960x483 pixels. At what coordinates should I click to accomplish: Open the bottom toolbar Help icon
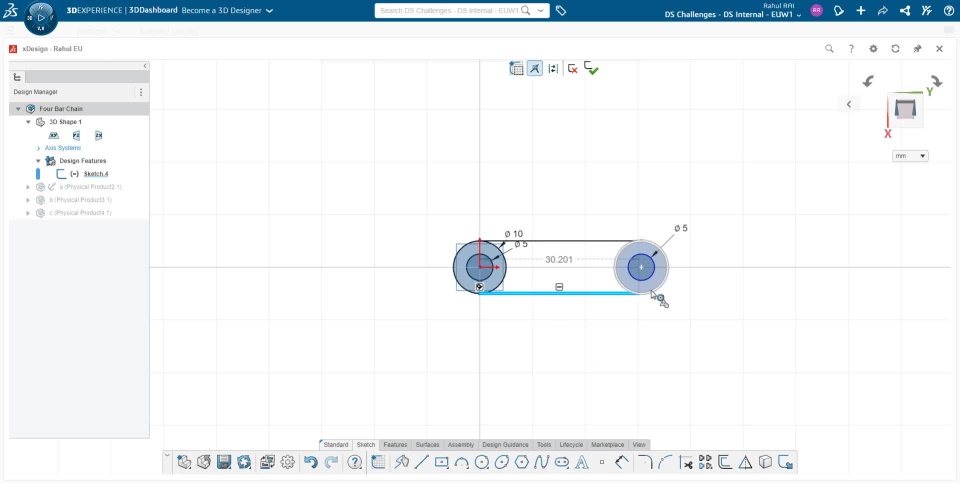pos(354,462)
